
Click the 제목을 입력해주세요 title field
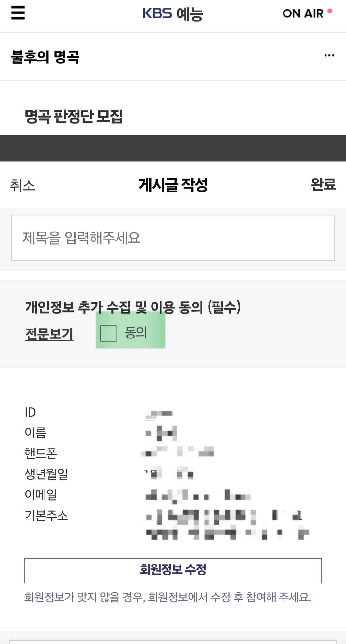[x=173, y=238]
